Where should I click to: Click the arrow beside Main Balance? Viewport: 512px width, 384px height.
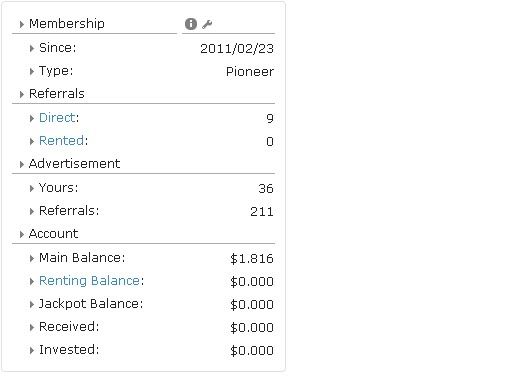[32, 258]
